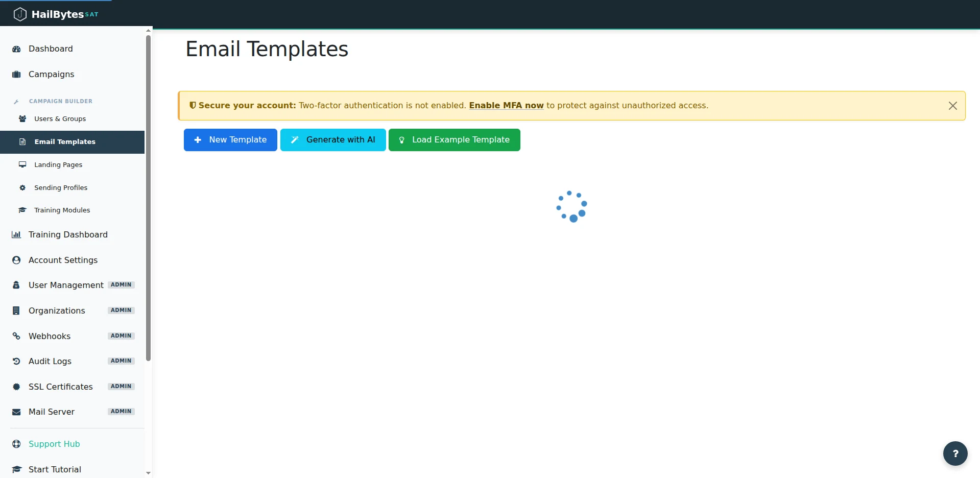
Task: Open the Training Modules section
Action: tap(61, 210)
